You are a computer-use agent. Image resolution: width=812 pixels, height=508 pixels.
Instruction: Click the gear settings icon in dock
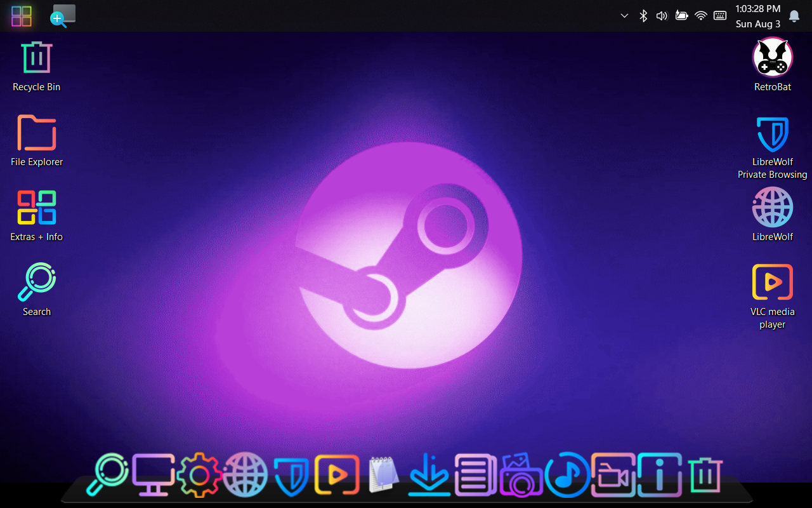(x=199, y=475)
